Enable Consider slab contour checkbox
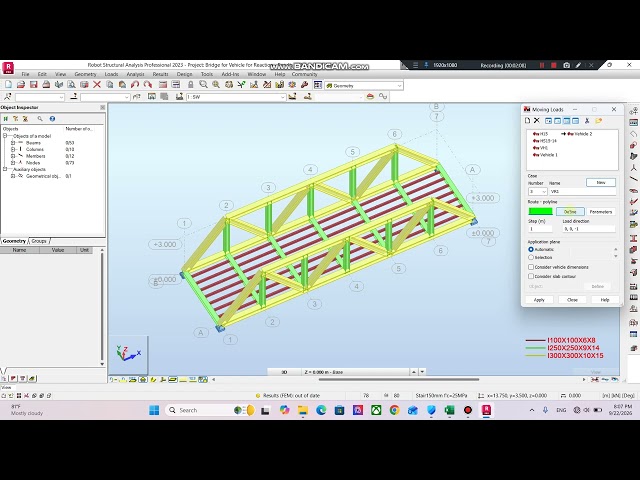 coord(531,276)
